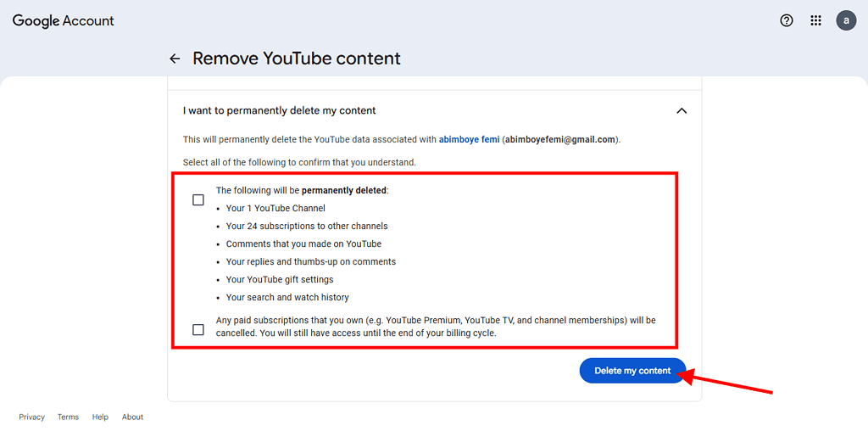
Task: Open the About footer link
Action: pyautogui.click(x=132, y=417)
